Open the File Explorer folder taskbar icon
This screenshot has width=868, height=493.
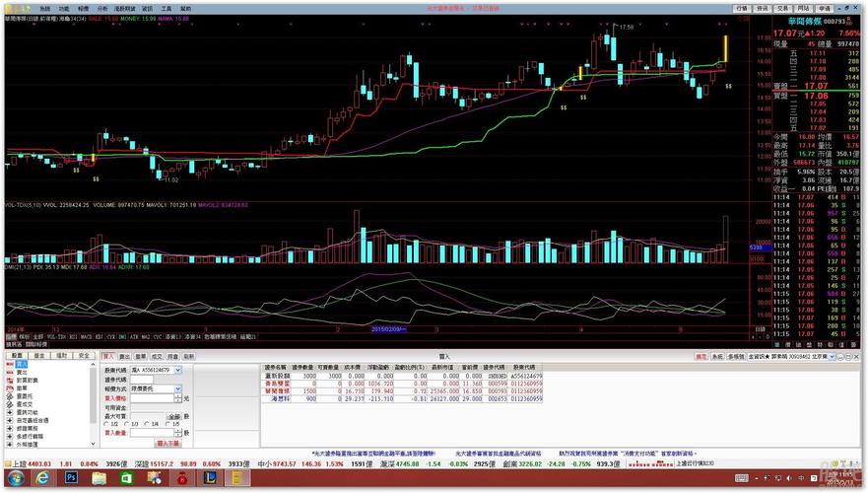click(x=99, y=477)
